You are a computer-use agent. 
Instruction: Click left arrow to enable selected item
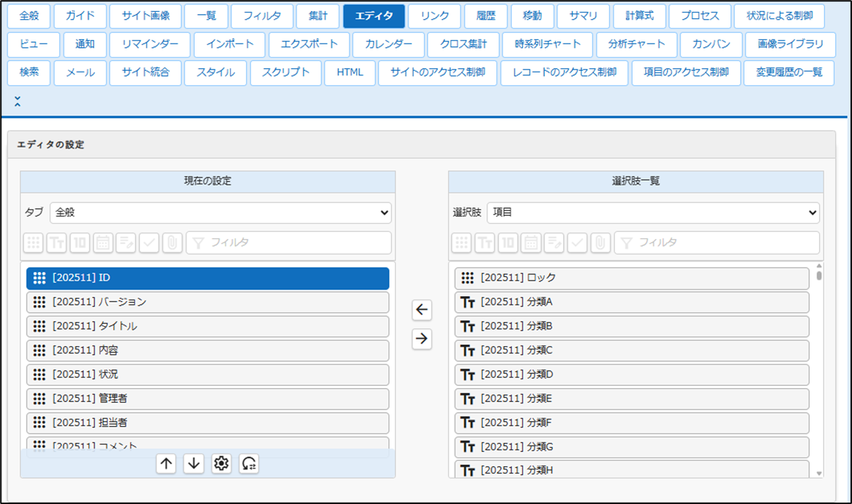[x=422, y=310]
